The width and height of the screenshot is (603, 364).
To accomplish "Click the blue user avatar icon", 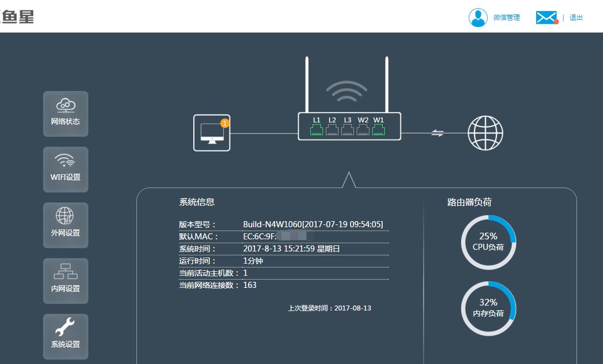I will pyautogui.click(x=478, y=17).
